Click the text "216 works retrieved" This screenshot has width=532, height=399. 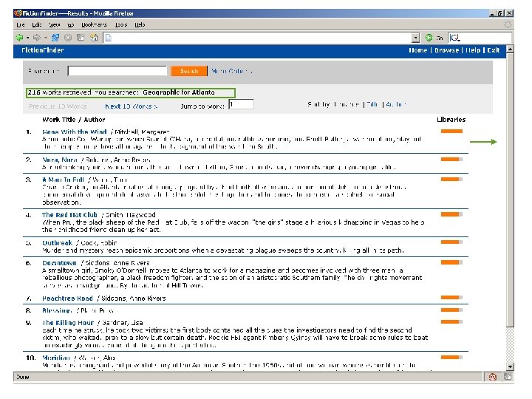[59, 92]
